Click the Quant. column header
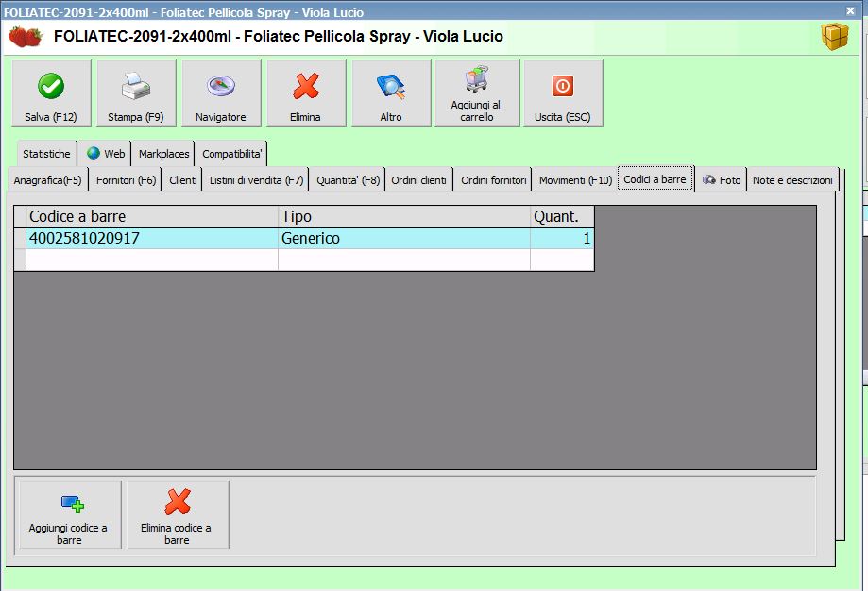Image resolution: width=868 pixels, height=591 pixels. [x=562, y=216]
